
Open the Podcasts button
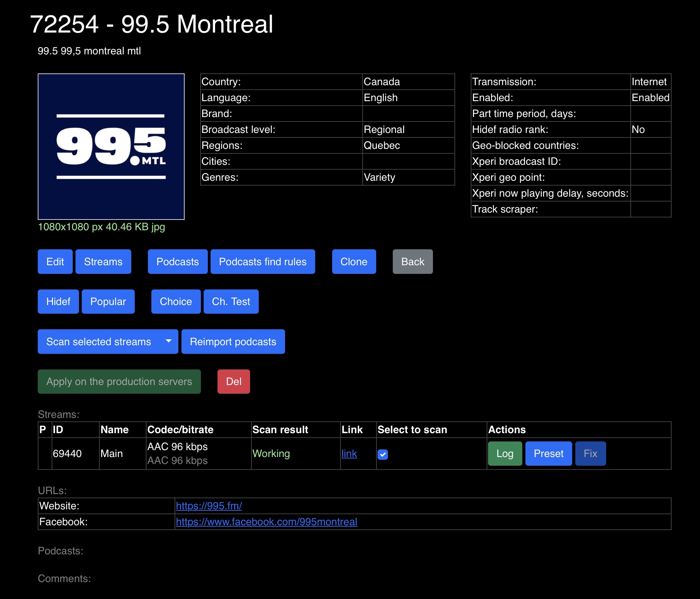[177, 262]
